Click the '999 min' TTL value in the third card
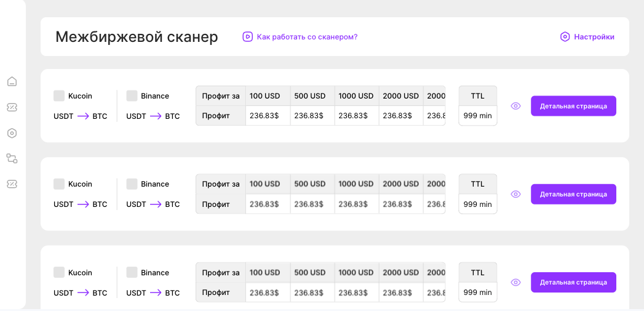 coord(478,293)
